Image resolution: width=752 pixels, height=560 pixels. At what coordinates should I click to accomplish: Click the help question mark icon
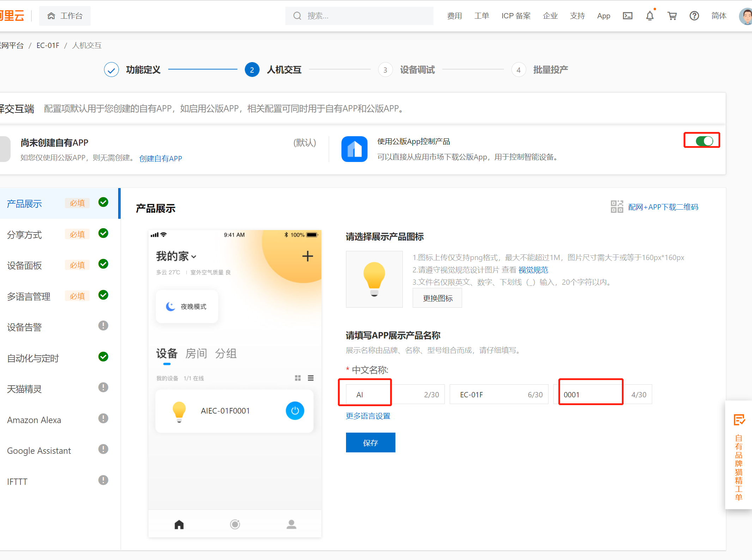coord(694,16)
